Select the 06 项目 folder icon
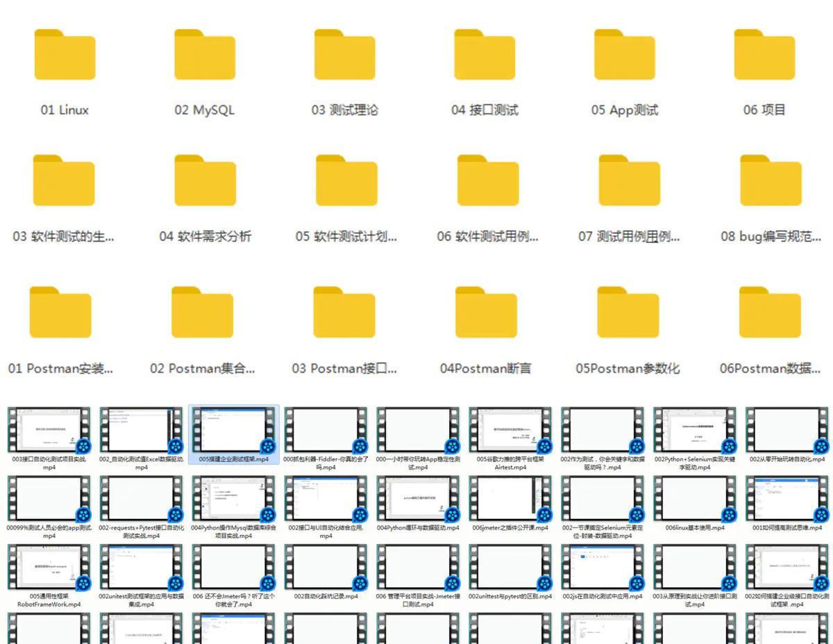This screenshot has height=644, width=833. [x=764, y=55]
